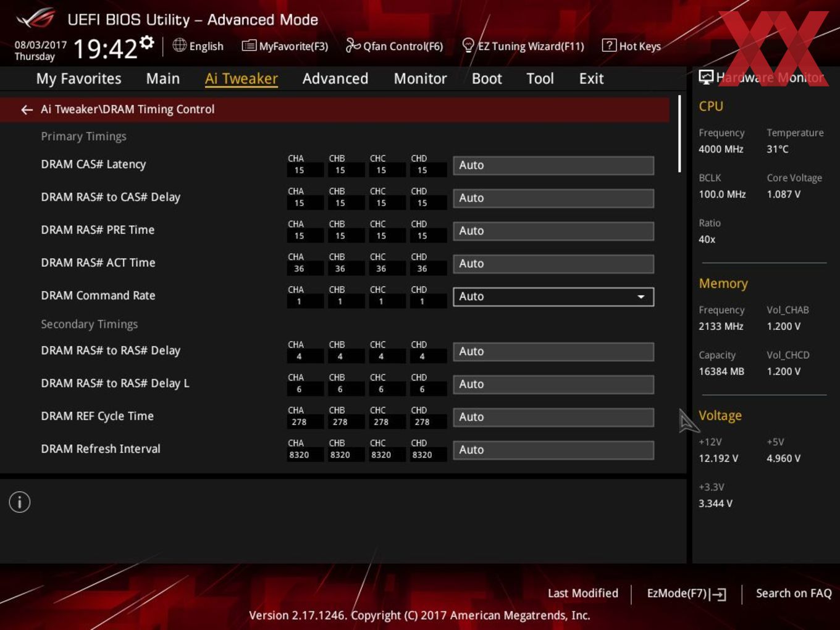Screen dimensions: 840x630
Task: Click Primary Timings section heading
Action: [x=83, y=136]
